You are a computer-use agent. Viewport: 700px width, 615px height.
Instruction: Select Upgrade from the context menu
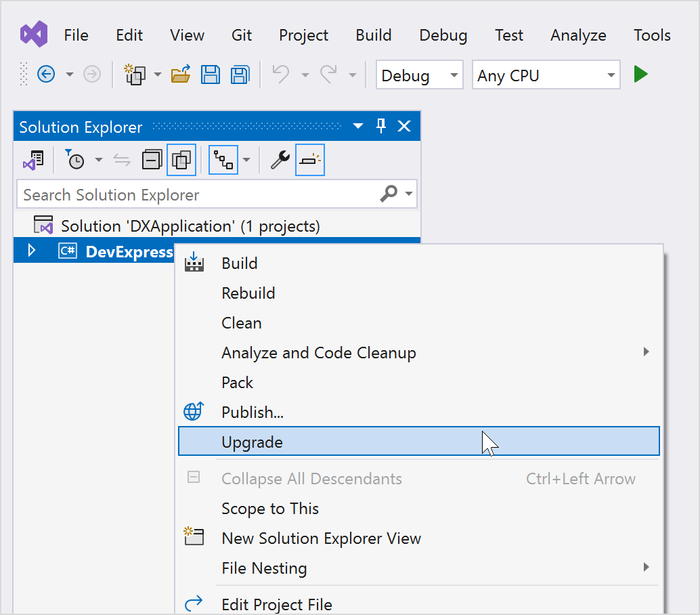(252, 442)
